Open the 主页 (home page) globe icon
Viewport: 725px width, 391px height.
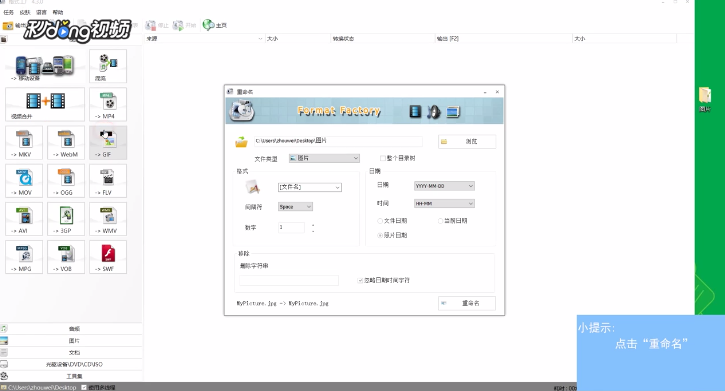click(209, 25)
